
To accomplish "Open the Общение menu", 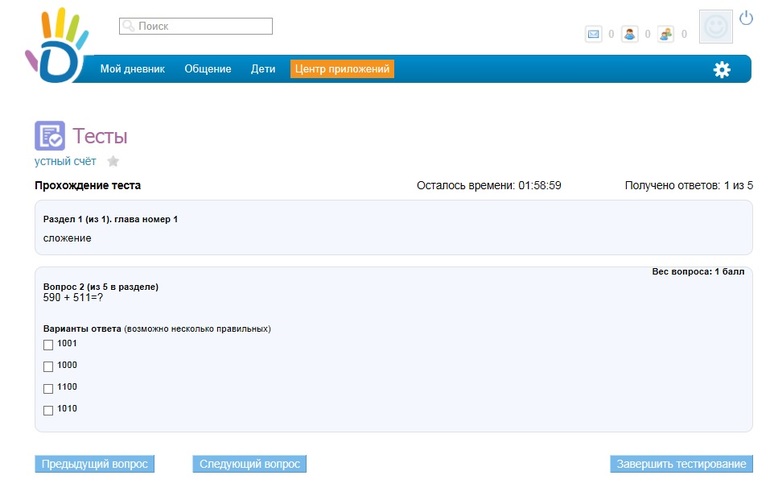I will 207,69.
